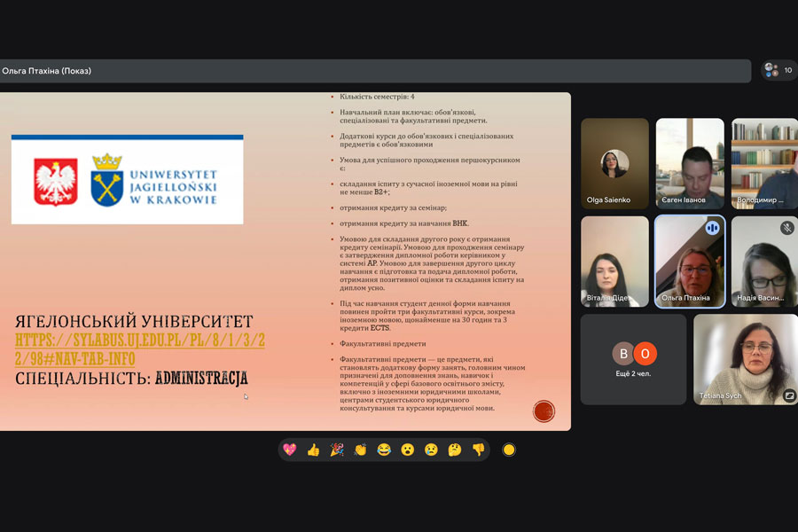Select Надія Васин's video tile
798x532 pixels.
[764, 262]
